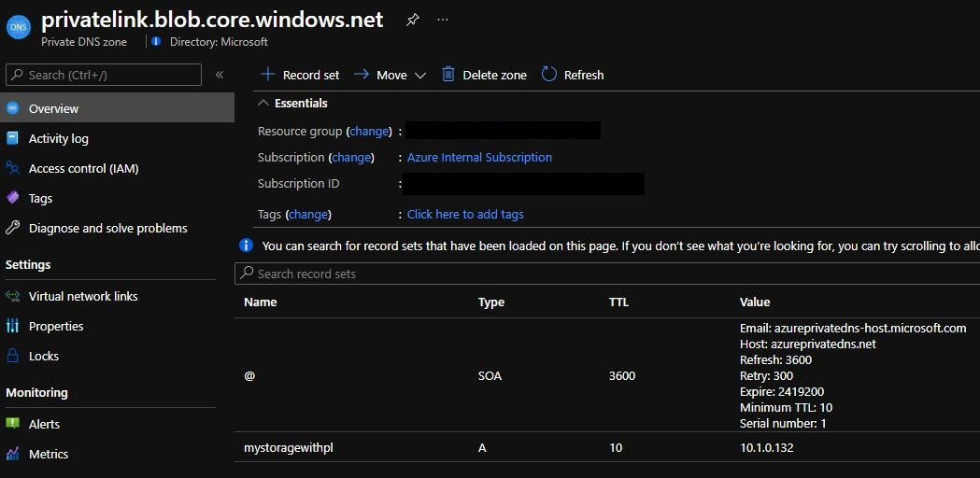Select the mystoragewithpl record
980x478 pixels.
(288, 448)
